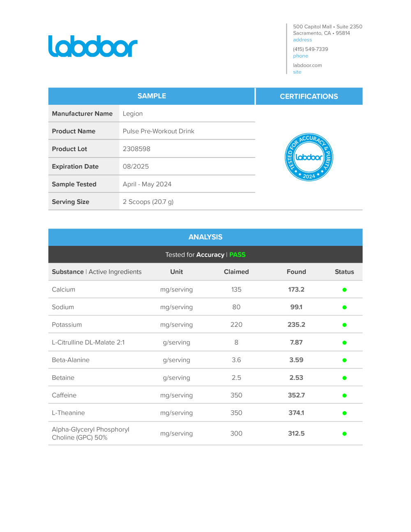The image size is (411, 532).
Task: Click the found value 99.1 for Sodium
Action: coord(296,307)
